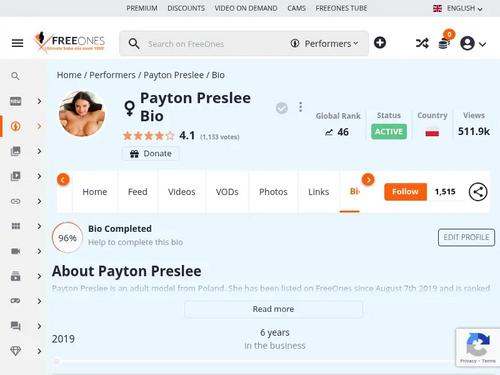Switch to the Photos tab
This screenshot has height=375, width=500.
click(x=273, y=192)
